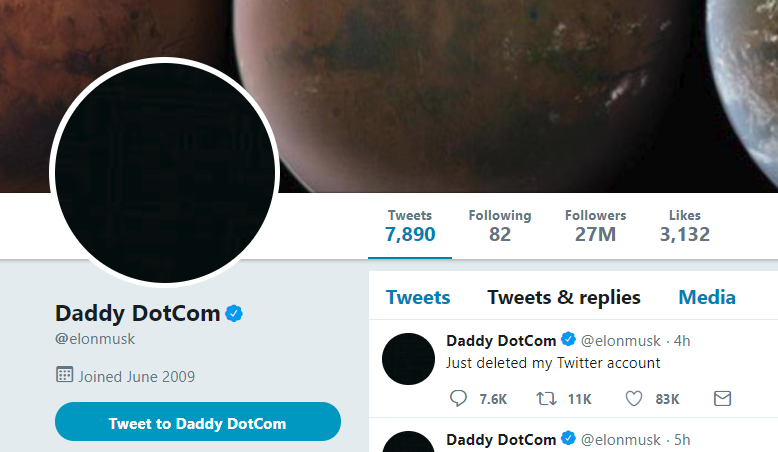Click the verified badge in the 5h tweet

(x=568, y=438)
